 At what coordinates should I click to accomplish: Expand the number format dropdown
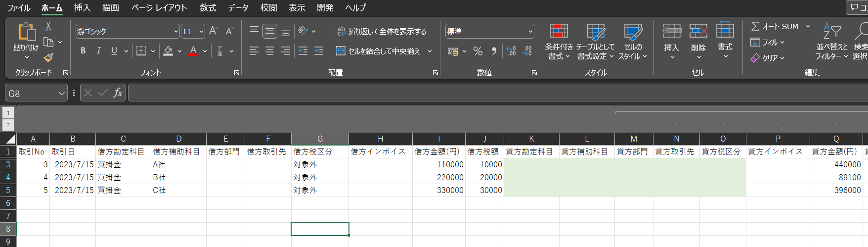530,31
